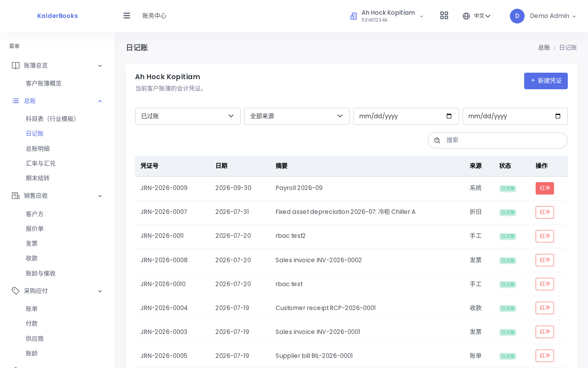This screenshot has height=368, width=588.
Task: Collapse the 销售应收 menu chevron
Action: point(100,196)
